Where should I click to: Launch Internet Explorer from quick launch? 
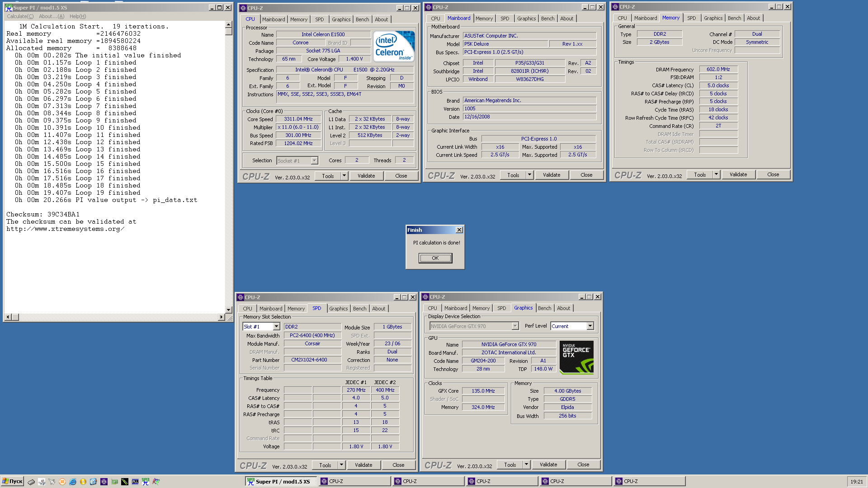coord(73,482)
